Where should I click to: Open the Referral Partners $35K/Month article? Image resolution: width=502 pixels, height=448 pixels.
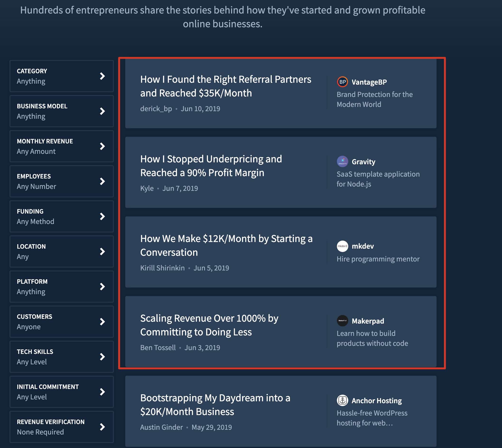225,86
